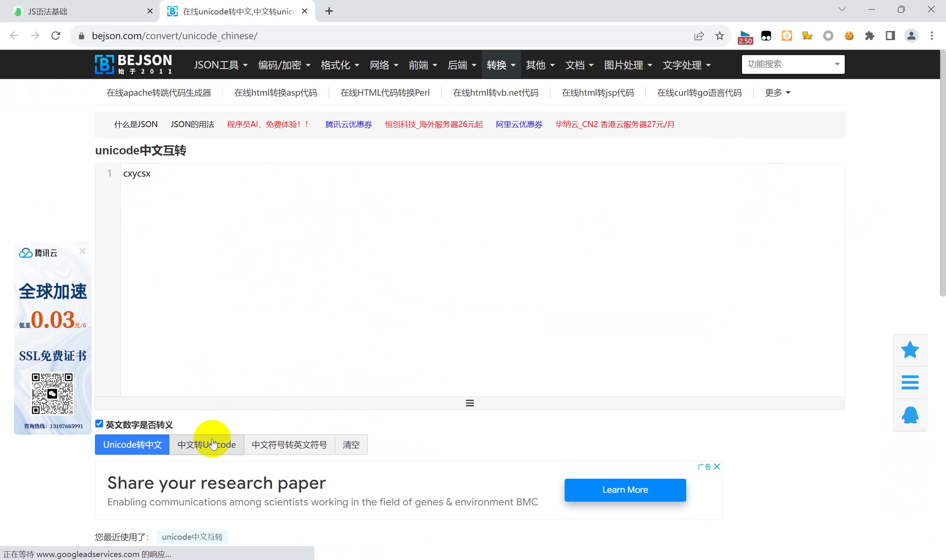Open the 文字处理 menu
946x560 pixels.
point(687,65)
